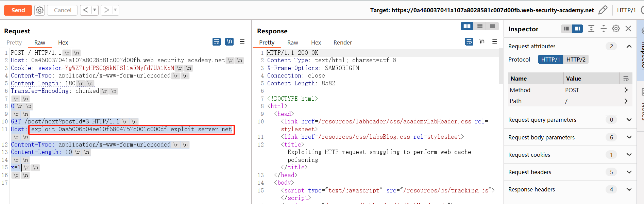
Task: Set Inspector single-column layout
Action: (566, 29)
